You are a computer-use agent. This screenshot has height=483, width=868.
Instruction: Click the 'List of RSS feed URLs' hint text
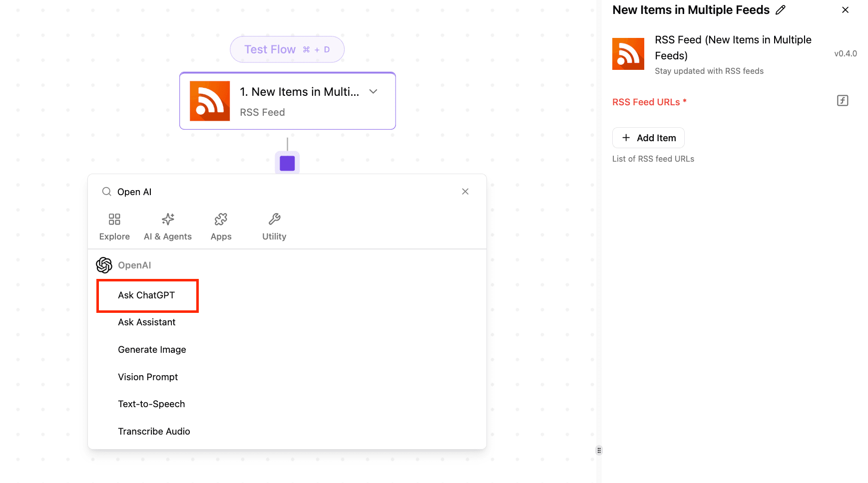point(653,159)
